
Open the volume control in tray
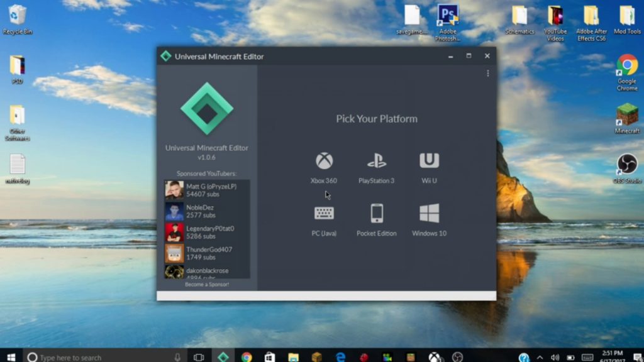tap(555, 358)
